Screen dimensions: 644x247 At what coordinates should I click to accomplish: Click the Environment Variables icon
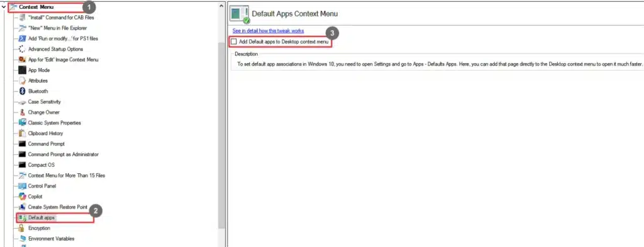click(22, 239)
